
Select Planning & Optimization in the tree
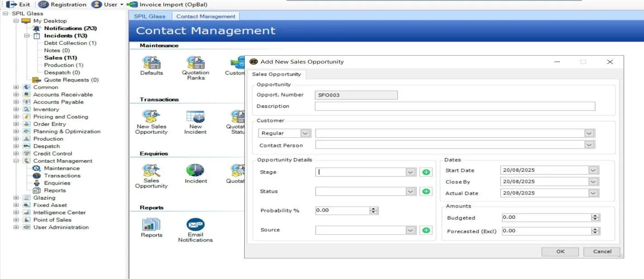pyautogui.click(x=67, y=131)
